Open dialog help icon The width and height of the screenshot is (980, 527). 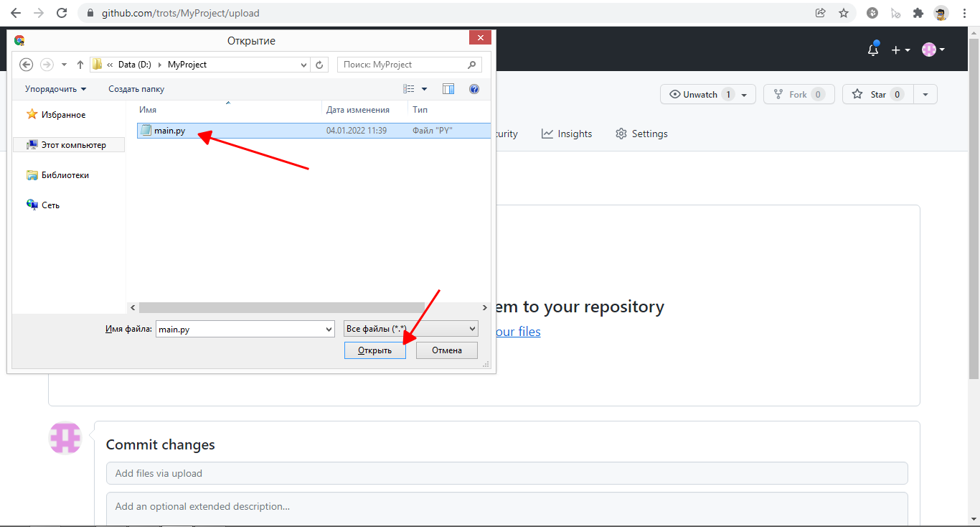[x=473, y=89]
